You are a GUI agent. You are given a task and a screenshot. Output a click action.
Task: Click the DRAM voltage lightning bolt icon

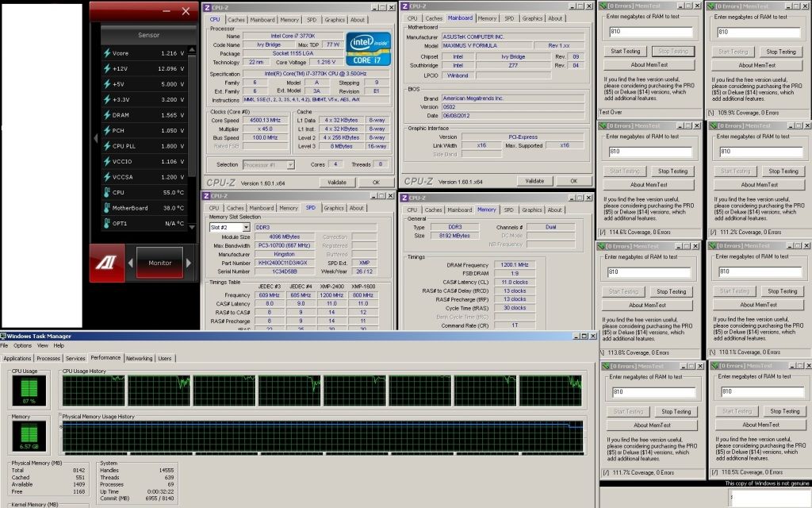coord(107,114)
